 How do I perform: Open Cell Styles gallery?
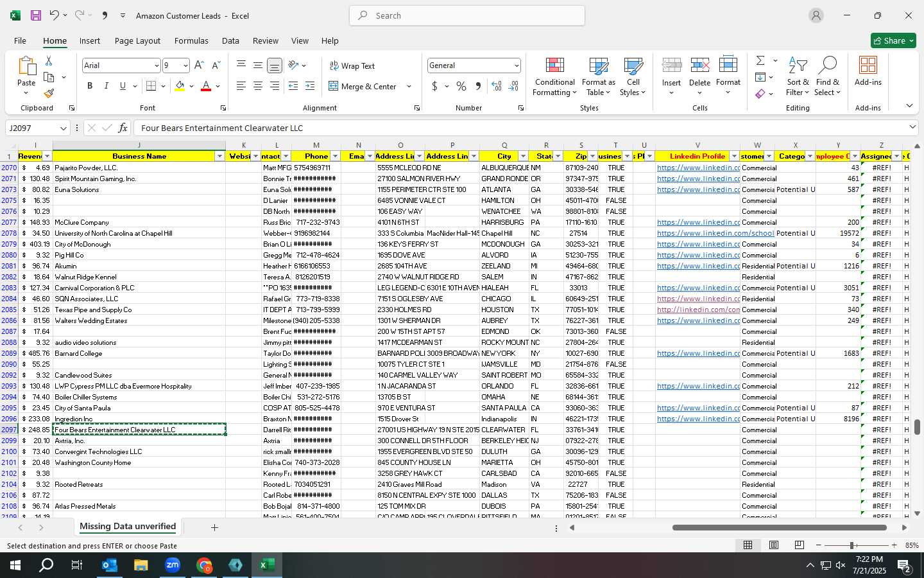pos(633,77)
